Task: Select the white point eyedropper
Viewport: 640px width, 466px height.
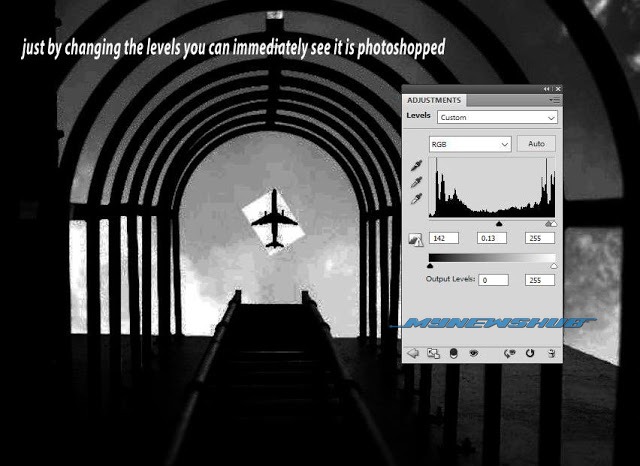Action: pyautogui.click(x=417, y=198)
